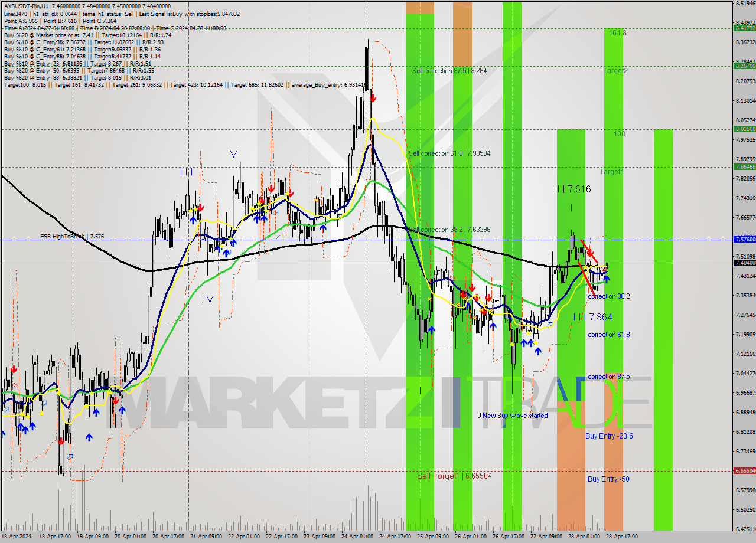The image size is (756, 543).
Task: Click the blue 'correction 38.2' label
Action: click(608, 296)
